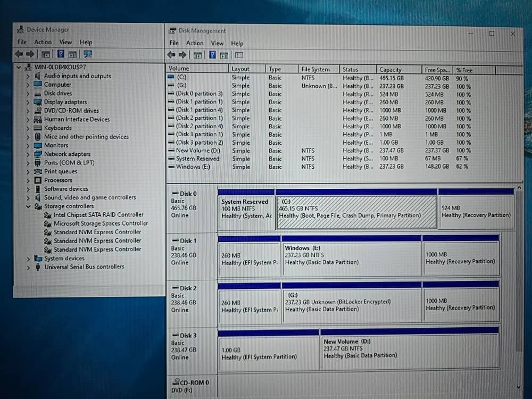Select the Monitors category icon
Viewport: 532px width, 399px height.
(38, 145)
